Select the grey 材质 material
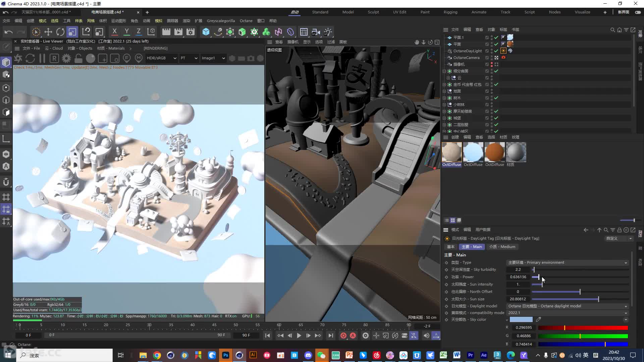 tap(516, 152)
